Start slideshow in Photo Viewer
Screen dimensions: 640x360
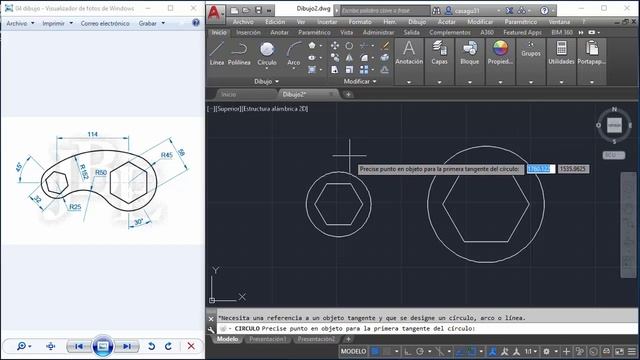[103, 346]
